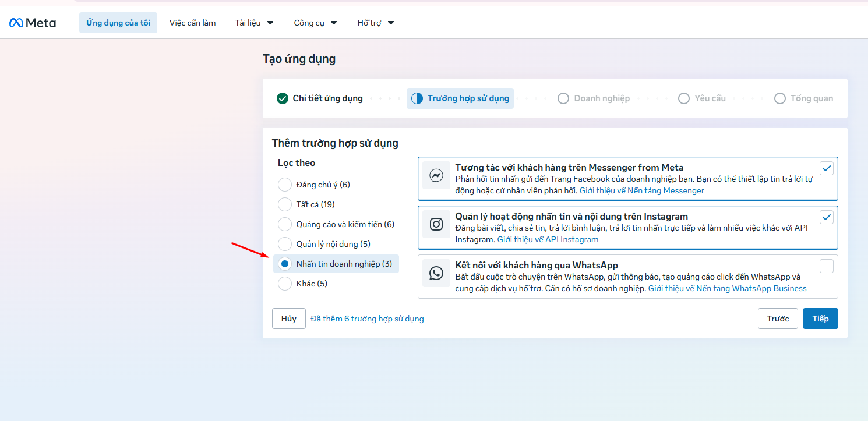Select Nhắn tin doanh nghiệp (3) radio button
The image size is (868, 421).
click(285, 264)
